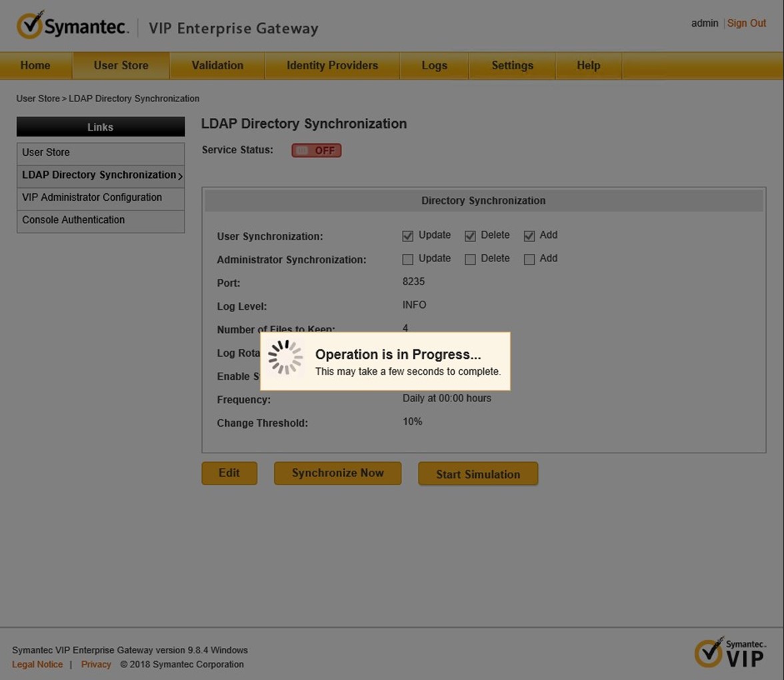Click the Sign Out link
The width and height of the screenshot is (784, 680).
point(747,23)
